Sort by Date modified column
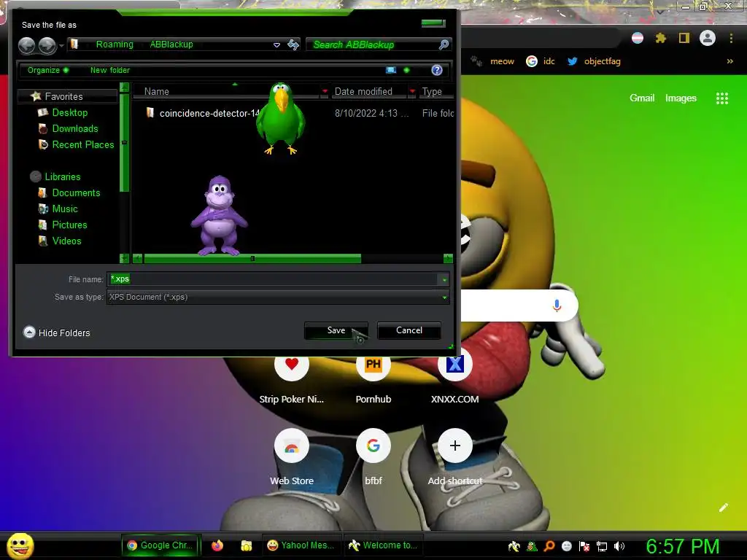The width and height of the screenshot is (747, 560). (363, 91)
